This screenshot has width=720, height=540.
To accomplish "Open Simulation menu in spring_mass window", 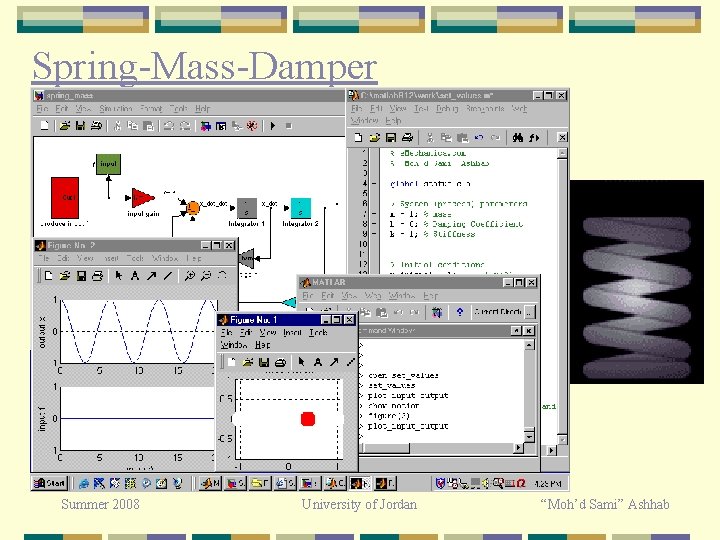I will [x=116, y=108].
